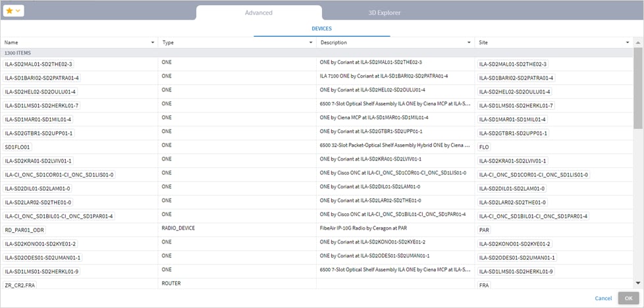Select device name ILA-SD2ODES01-SD2UMAN01-1
This screenshot has height=308, width=644.
42,257
